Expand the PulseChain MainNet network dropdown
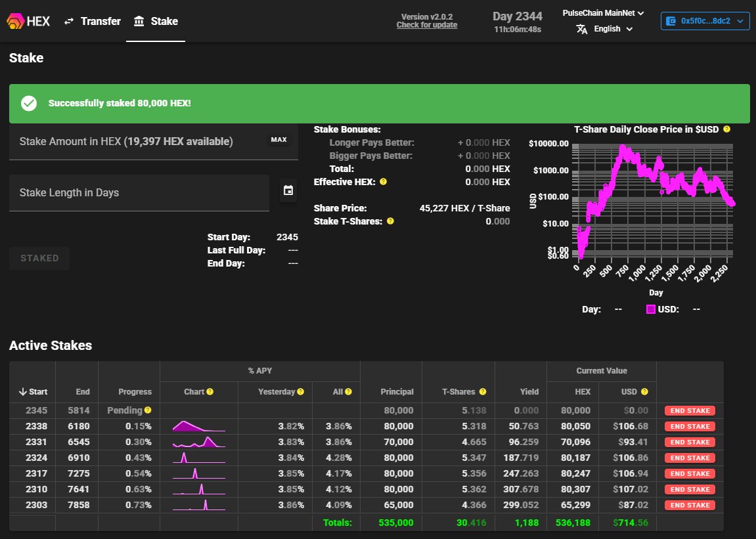The image size is (756, 539). tap(603, 13)
